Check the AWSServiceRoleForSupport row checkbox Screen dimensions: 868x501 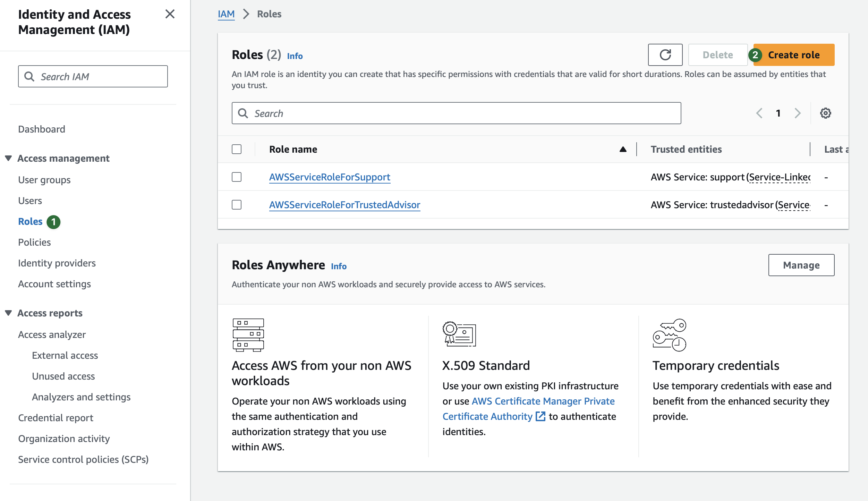[237, 177]
